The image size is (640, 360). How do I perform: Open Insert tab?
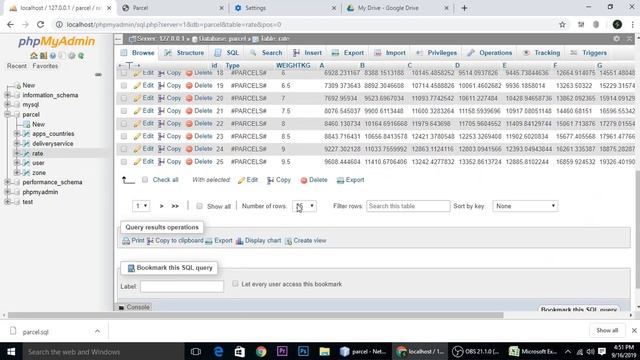(x=307, y=53)
